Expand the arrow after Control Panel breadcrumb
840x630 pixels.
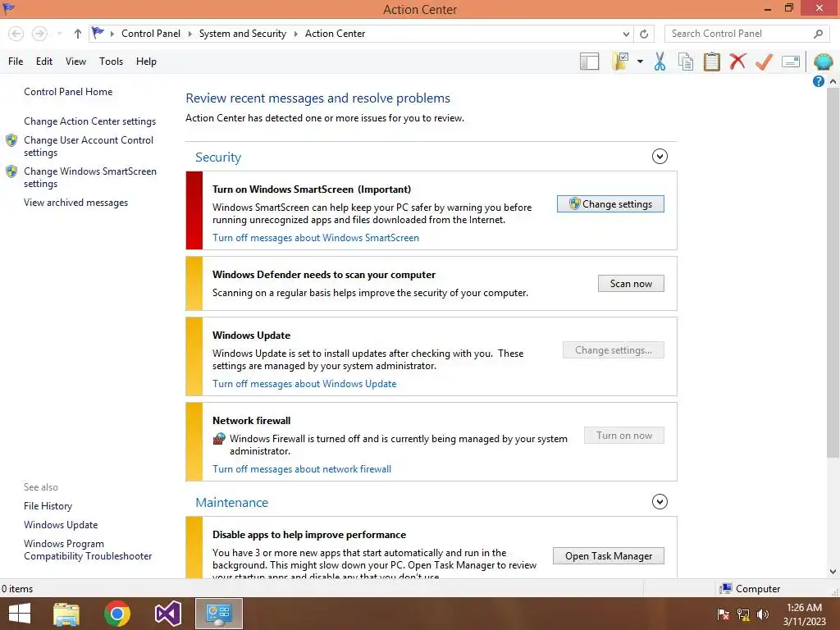coord(189,34)
